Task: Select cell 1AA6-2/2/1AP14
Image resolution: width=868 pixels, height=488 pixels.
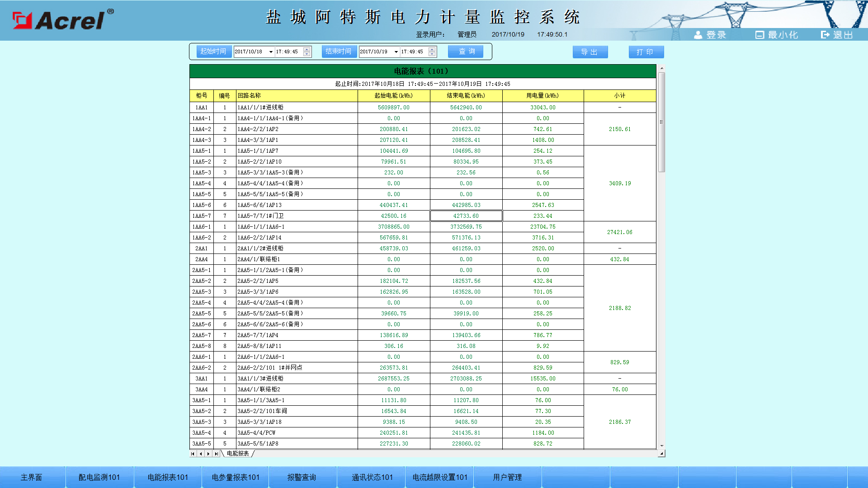Action: pos(297,238)
